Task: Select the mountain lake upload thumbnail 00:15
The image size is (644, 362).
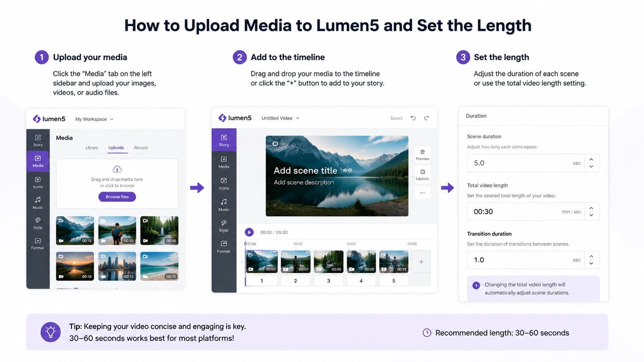Action: coord(75,230)
